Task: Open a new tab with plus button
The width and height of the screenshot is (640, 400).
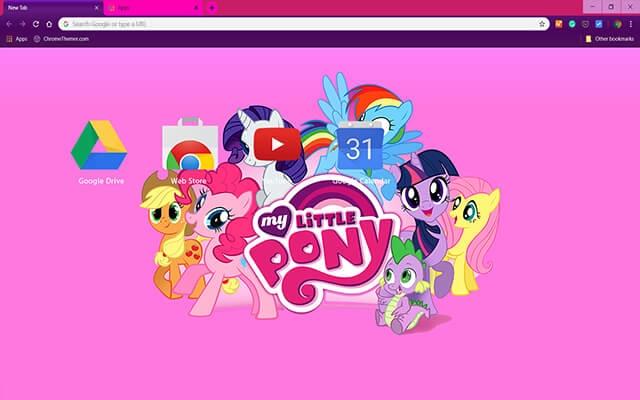Action: coord(212,8)
